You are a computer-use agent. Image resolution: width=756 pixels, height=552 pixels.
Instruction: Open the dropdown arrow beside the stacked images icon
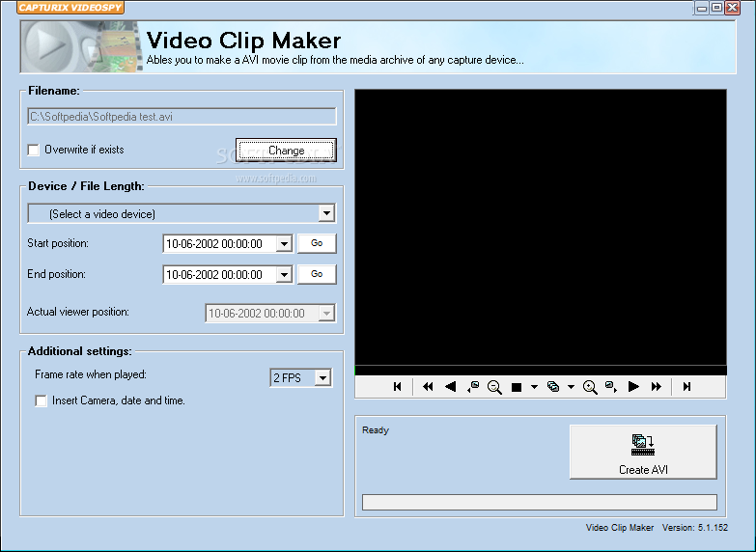(571, 387)
